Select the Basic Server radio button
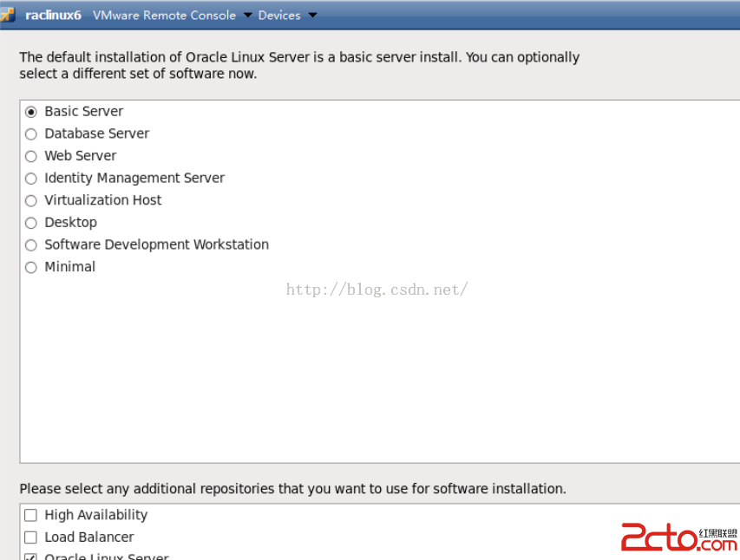 pyautogui.click(x=31, y=112)
